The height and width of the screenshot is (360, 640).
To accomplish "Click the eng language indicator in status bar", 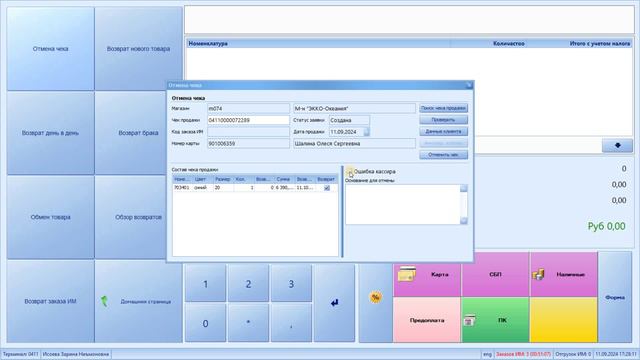I will [487, 354].
